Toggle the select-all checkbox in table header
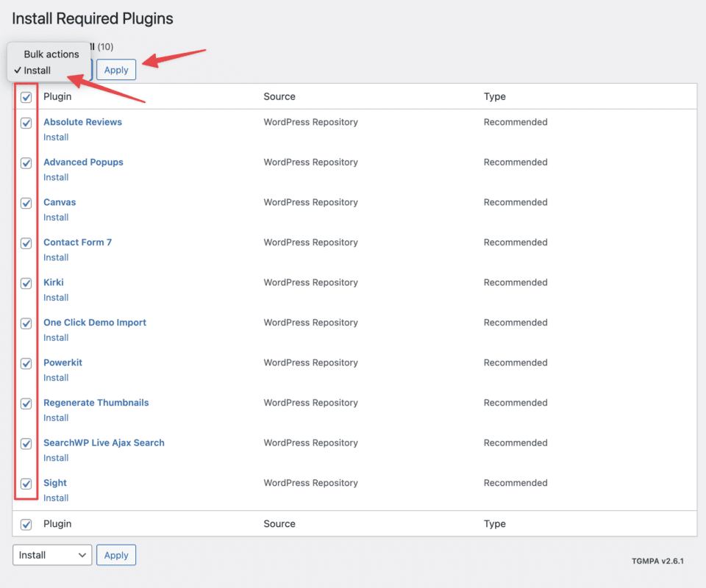This screenshot has width=706, height=588. [x=26, y=97]
